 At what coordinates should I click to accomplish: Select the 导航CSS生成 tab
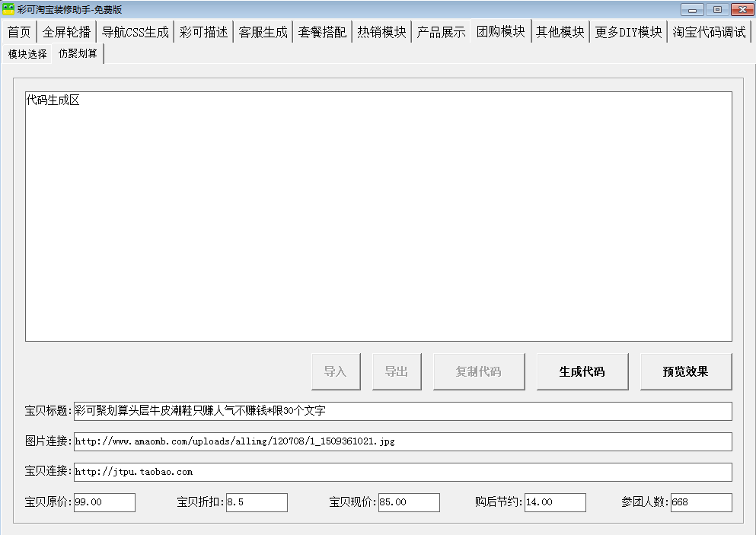click(135, 33)
